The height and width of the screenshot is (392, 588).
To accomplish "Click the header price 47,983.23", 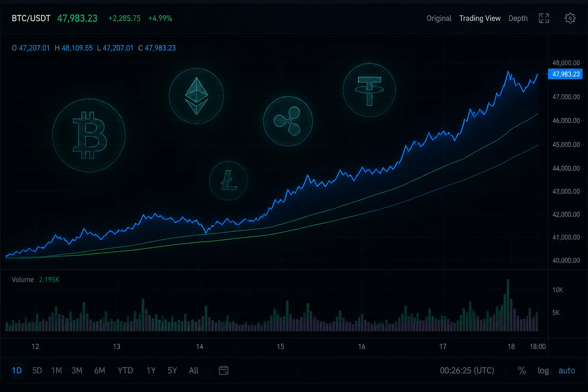I will pyautogui.click(x=77, y=18).
